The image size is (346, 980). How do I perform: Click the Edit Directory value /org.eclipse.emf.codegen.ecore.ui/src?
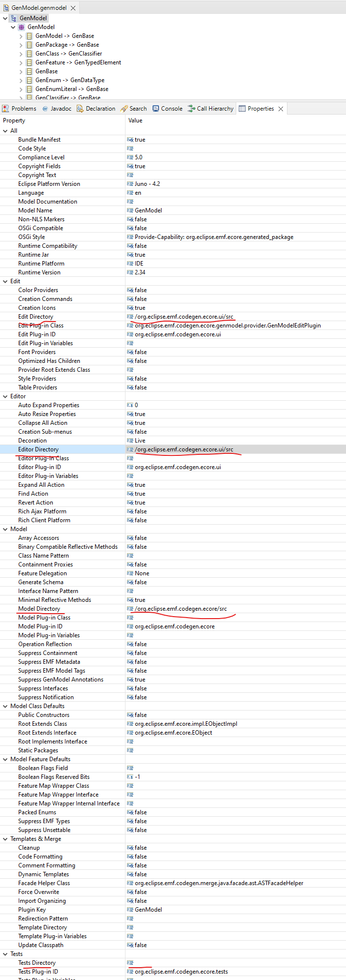[x=184, y=317]
